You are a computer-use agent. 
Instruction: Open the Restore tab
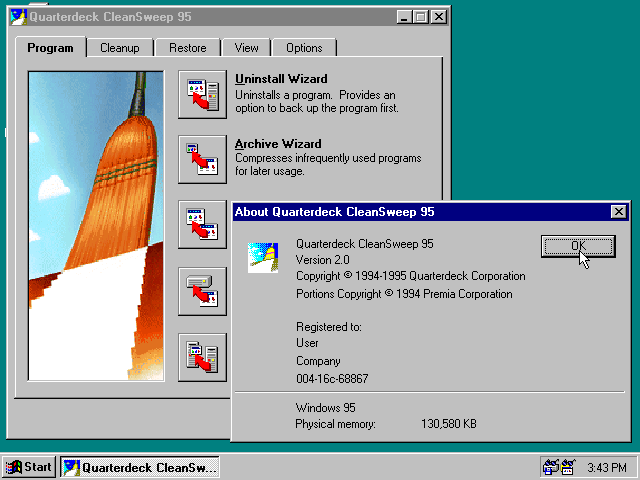(x=187, y=48)
